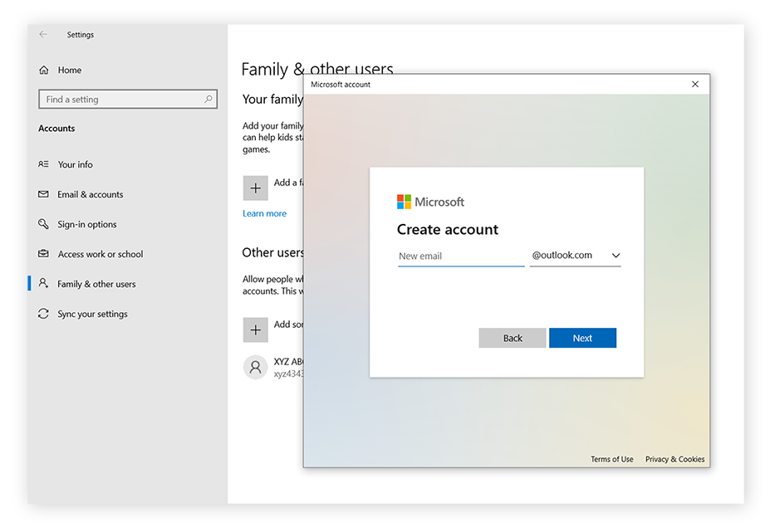Open Family & other users page
The height and width of the screenshot is (532, 775).
coord(96,284)
